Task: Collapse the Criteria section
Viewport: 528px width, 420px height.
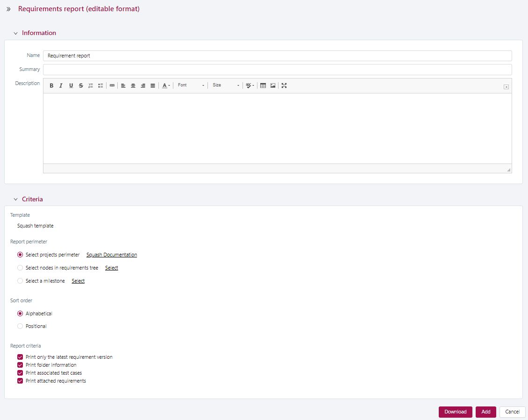Action: tap(16, 199)
